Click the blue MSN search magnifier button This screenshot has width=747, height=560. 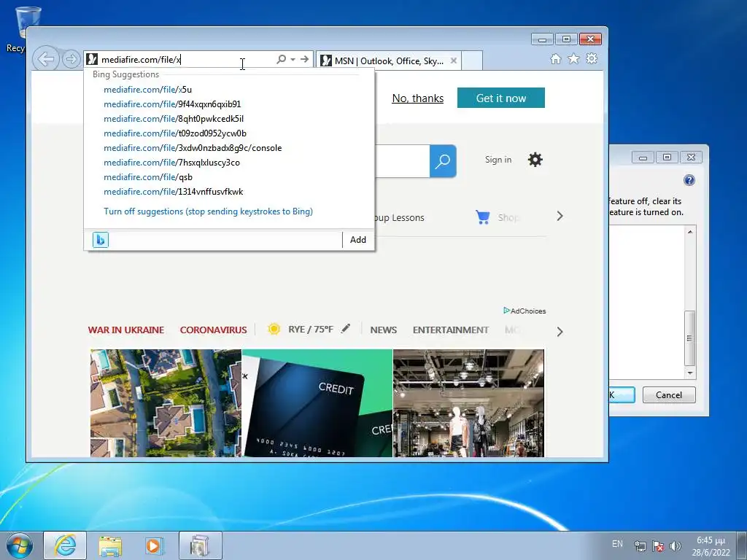pos(443,161)
